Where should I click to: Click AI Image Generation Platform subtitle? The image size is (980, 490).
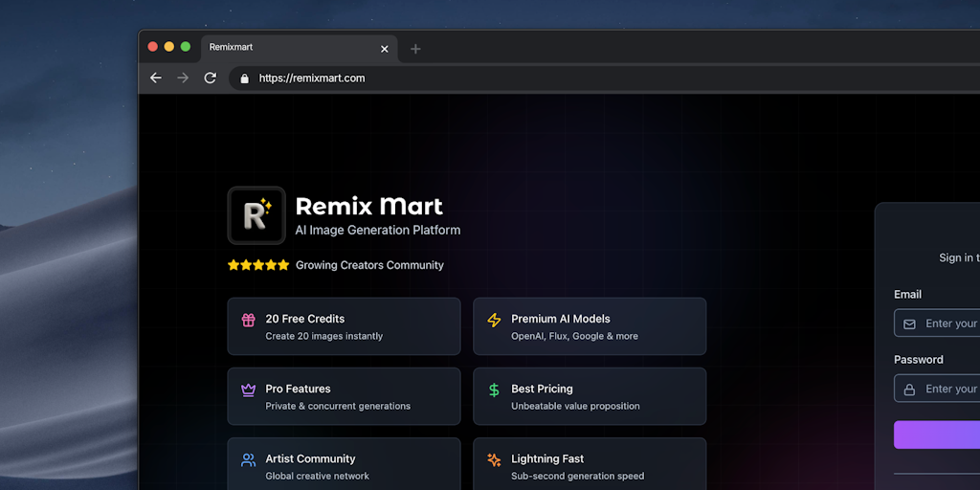(x=377, y=230)
